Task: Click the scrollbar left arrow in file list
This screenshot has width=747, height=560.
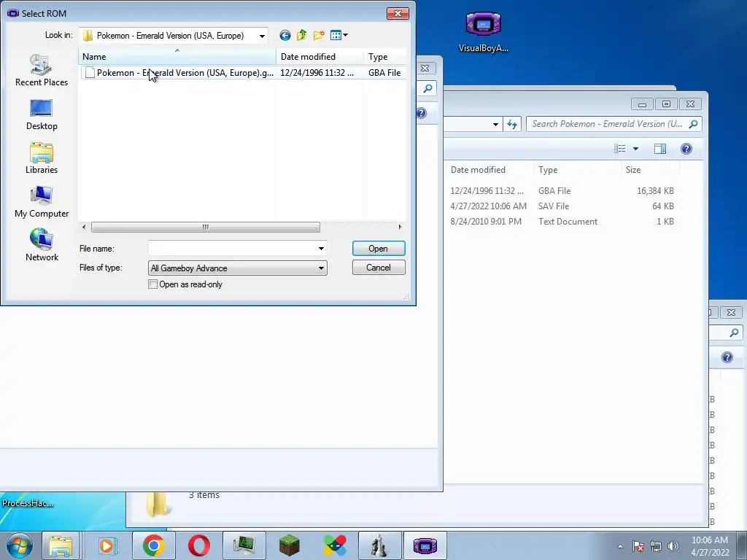Action: 84,227
